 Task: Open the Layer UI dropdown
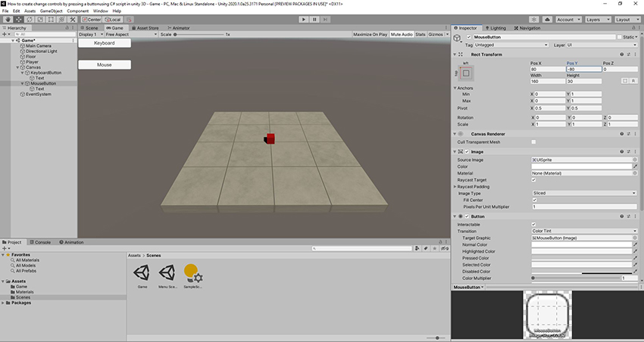click(602, 45)
